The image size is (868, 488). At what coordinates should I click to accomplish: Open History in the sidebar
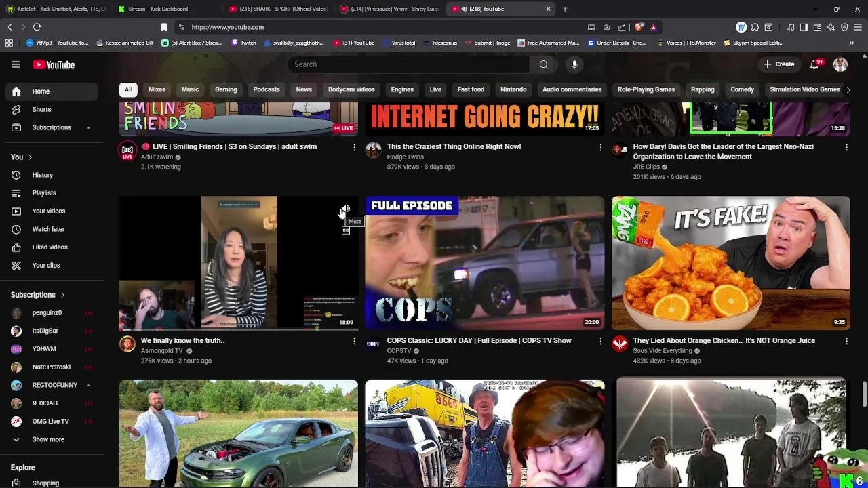52,175
